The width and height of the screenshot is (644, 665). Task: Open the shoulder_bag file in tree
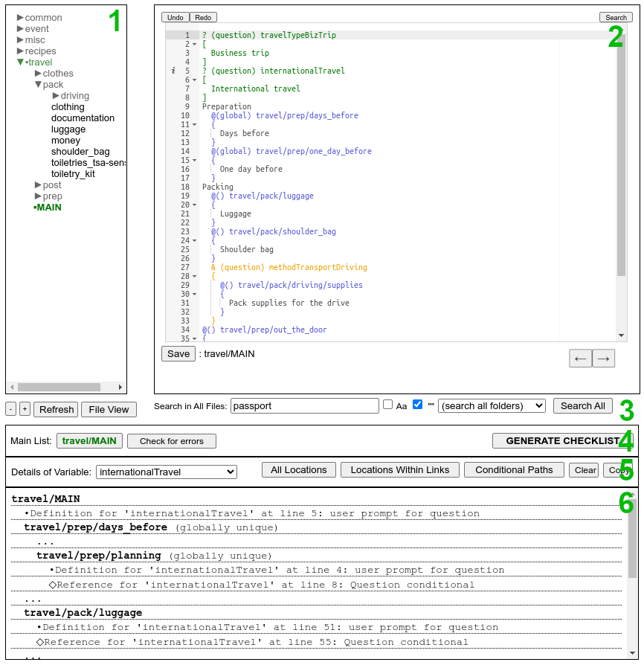click(80, 152)
